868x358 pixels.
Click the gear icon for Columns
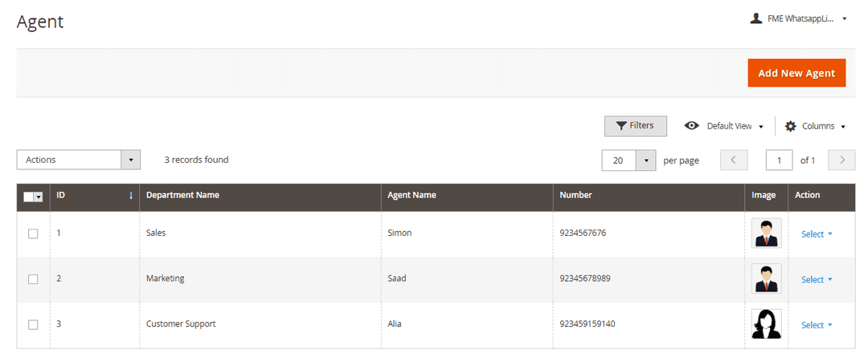pyautogui.click(x=790, y=126)
